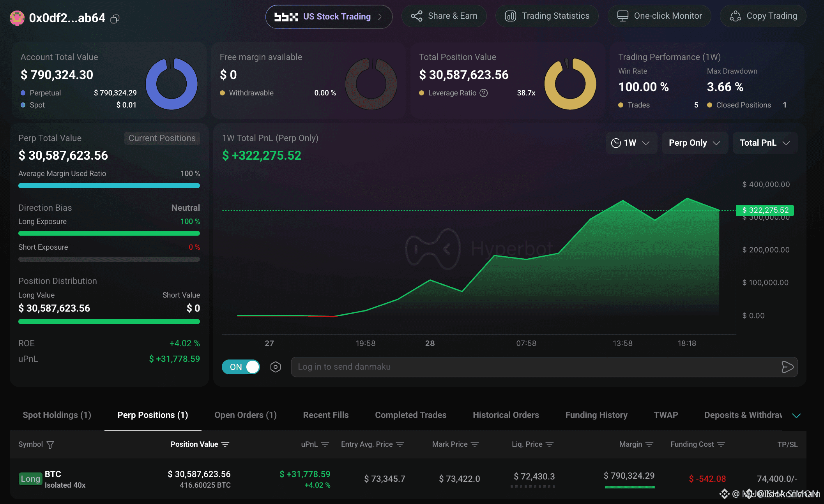Open the Total PnL dropdown
Screen dimensions: 824x504
[765, 143]
